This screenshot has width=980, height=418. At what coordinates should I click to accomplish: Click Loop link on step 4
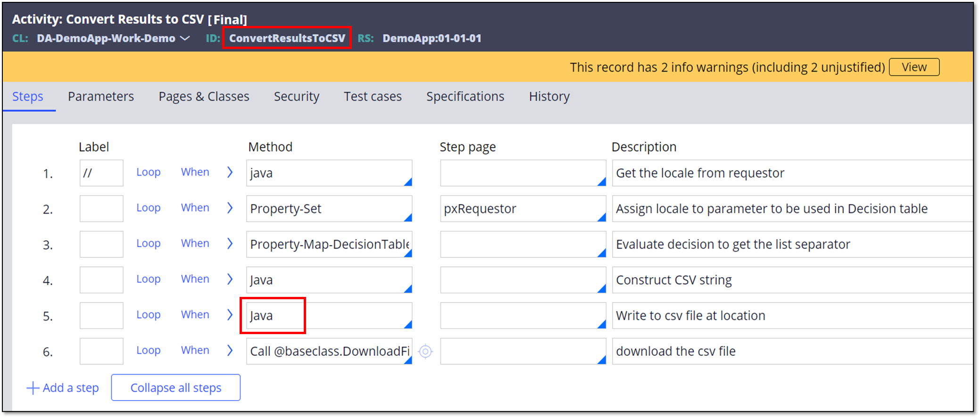[x=149, y=279]
